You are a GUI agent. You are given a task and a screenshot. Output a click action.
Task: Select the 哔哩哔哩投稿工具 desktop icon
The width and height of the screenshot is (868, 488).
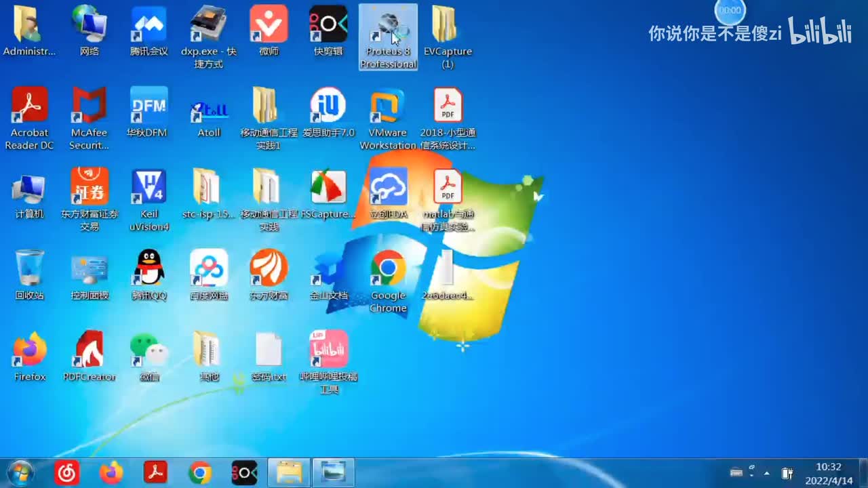(328, 362)
